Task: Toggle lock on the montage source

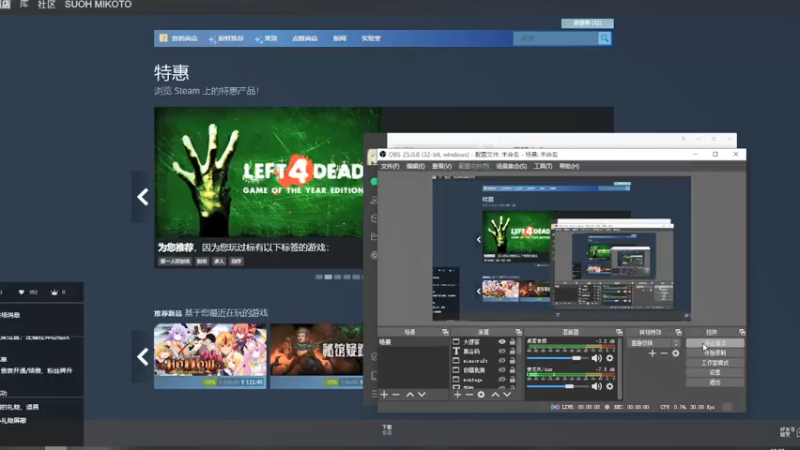Action: tap(512, 380)
